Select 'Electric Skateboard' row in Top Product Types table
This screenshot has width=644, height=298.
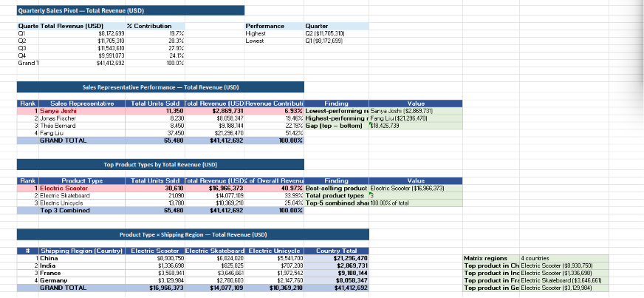[82, 196]
